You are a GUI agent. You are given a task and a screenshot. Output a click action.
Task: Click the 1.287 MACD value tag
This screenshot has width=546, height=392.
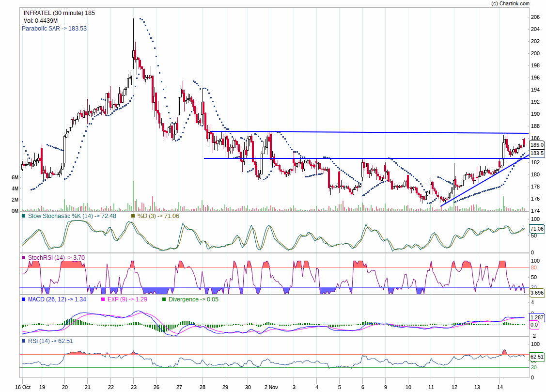click(x=537, y=317)
